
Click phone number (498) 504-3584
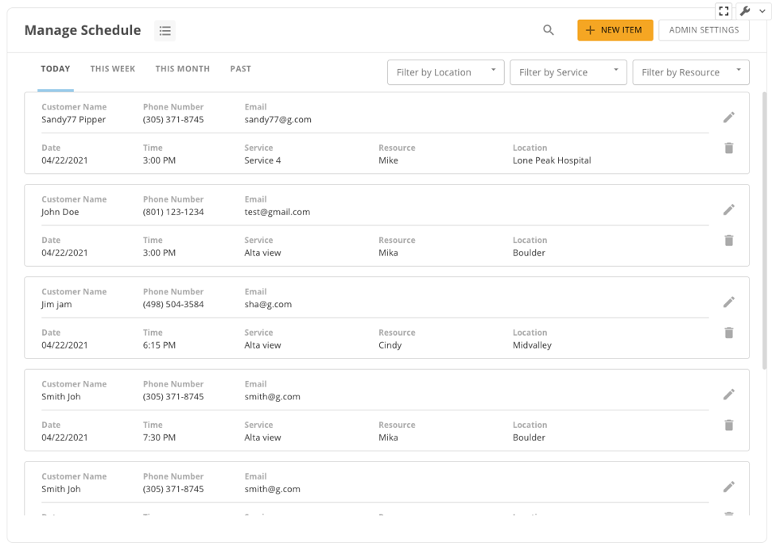(x=173, y=304)
